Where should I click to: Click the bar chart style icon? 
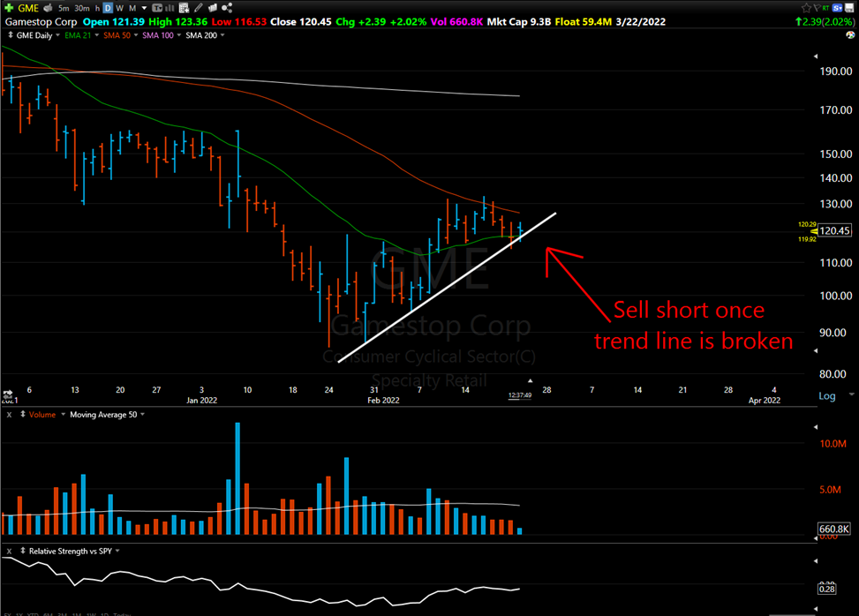[x=170, y=8]
